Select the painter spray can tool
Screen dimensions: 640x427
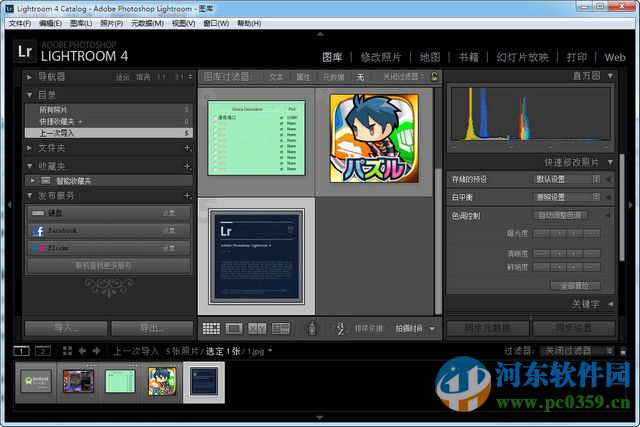(312, 328)
